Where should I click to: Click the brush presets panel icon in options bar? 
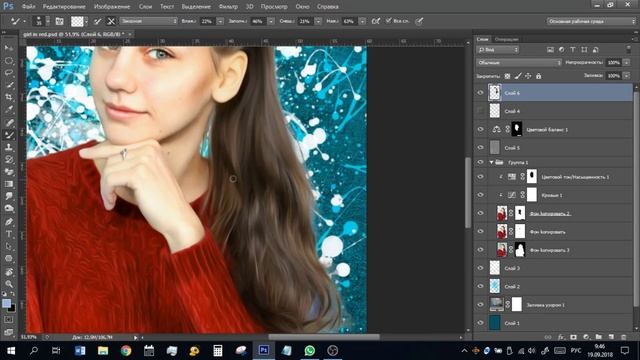pyautogui.click(x=60, y=21)
